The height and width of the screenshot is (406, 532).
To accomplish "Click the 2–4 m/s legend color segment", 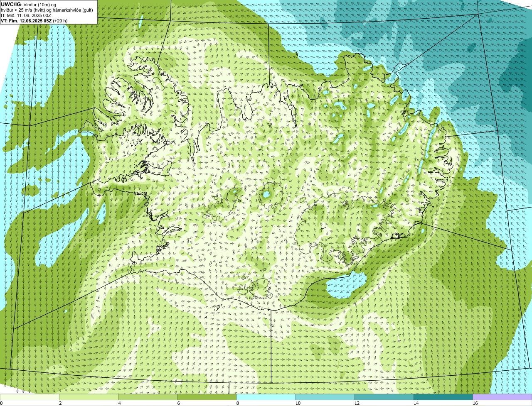I will [x=89, y=397].
